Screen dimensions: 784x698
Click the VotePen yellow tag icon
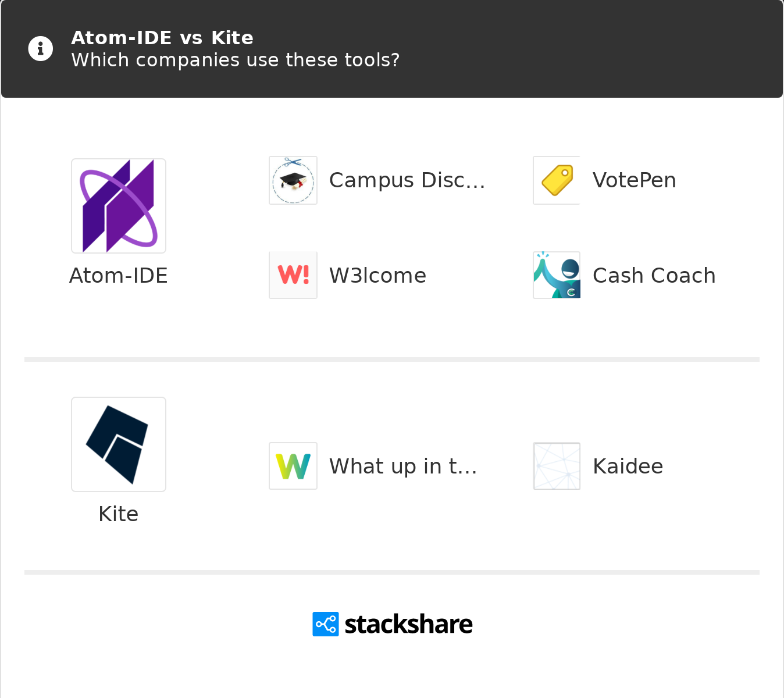[x=557, y=180]
